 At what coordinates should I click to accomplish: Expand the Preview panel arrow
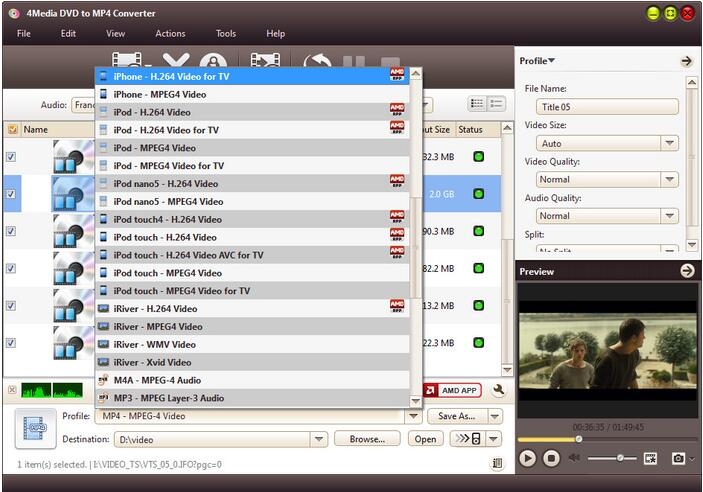(x=687, y=270)
